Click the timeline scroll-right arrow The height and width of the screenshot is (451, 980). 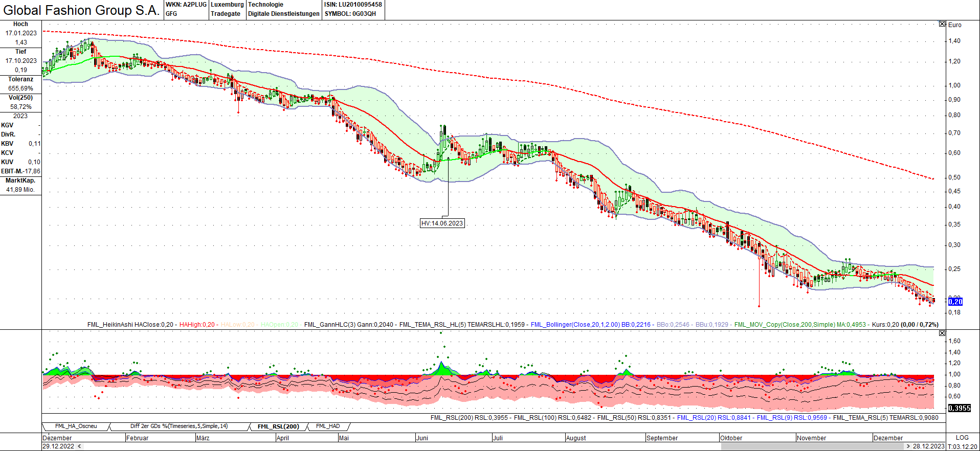pos(908,446)
